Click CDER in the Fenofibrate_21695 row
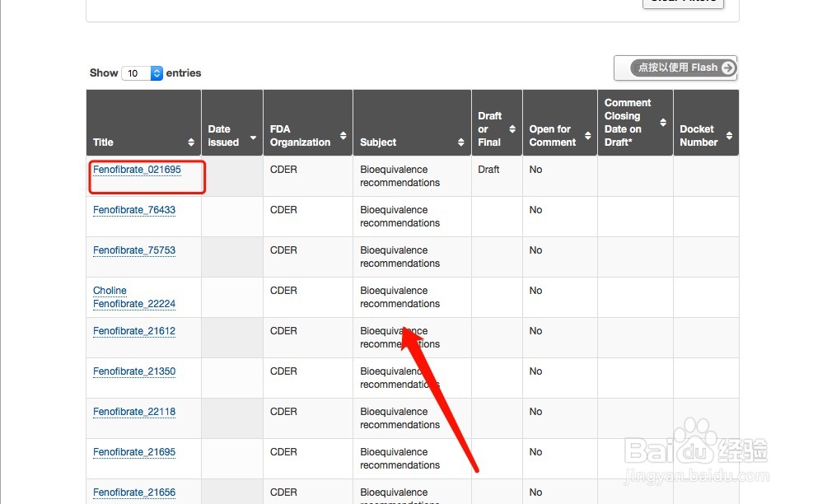Screen dimensions: 813x504 (x=283, y=452)
